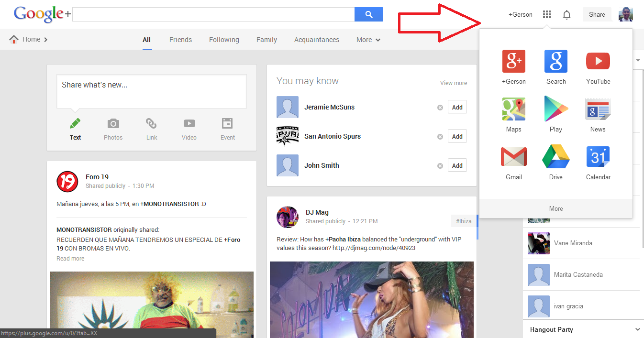Click the 12:21 PM post timestamp

pyautogui.click(x=365, y=221)
